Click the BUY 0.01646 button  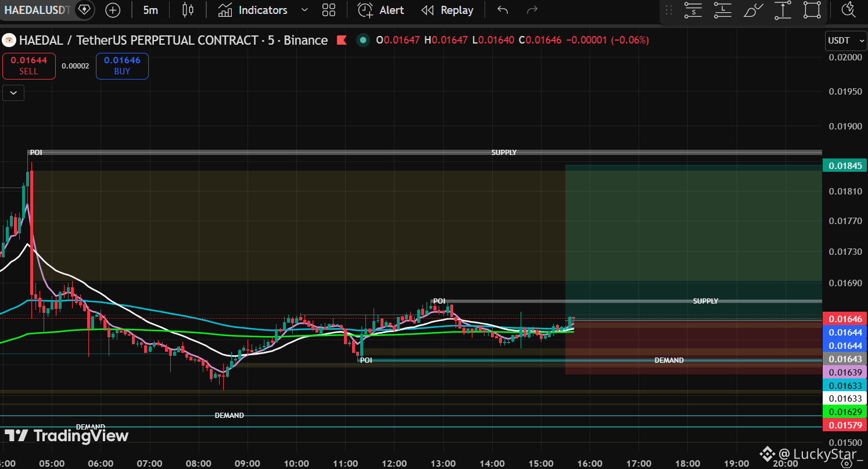click(122, 66)
